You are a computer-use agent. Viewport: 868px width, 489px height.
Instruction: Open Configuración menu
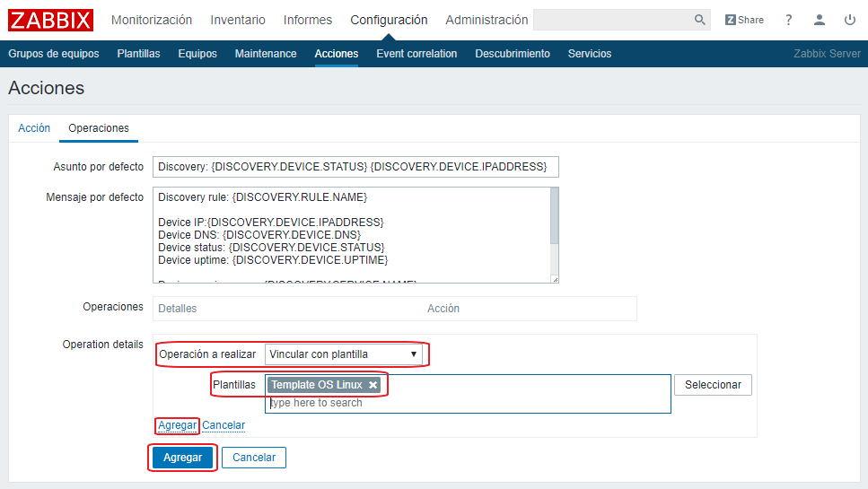coord(389,20)
